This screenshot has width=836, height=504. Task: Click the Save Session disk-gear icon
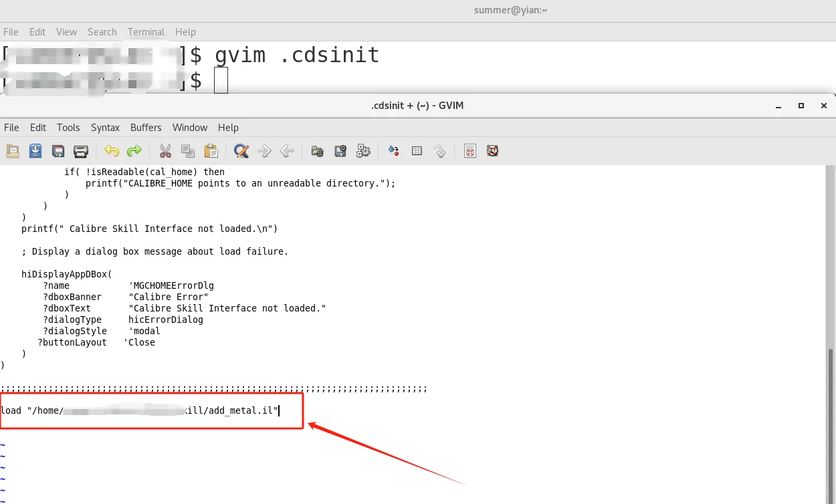click(x=340, y=151)
